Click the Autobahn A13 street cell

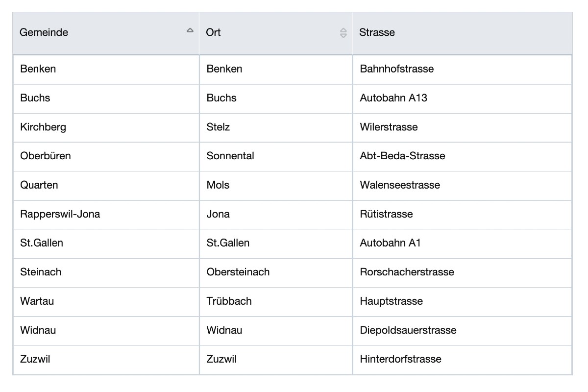tap(393, 98)
